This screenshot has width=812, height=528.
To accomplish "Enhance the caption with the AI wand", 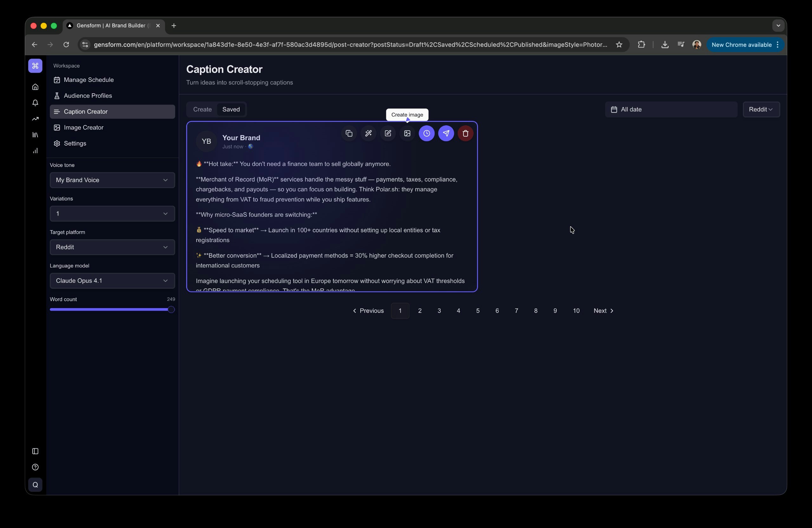I will pos(369,134).
